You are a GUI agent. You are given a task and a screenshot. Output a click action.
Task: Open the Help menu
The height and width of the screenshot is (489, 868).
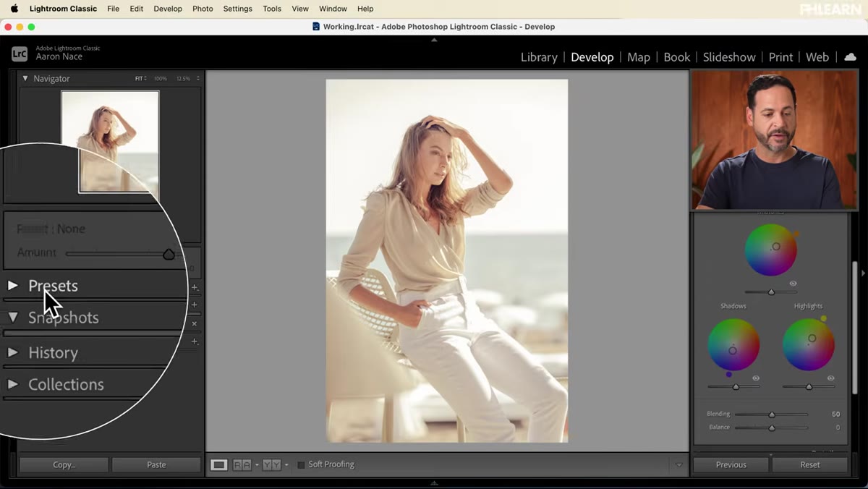pos(365,9)
